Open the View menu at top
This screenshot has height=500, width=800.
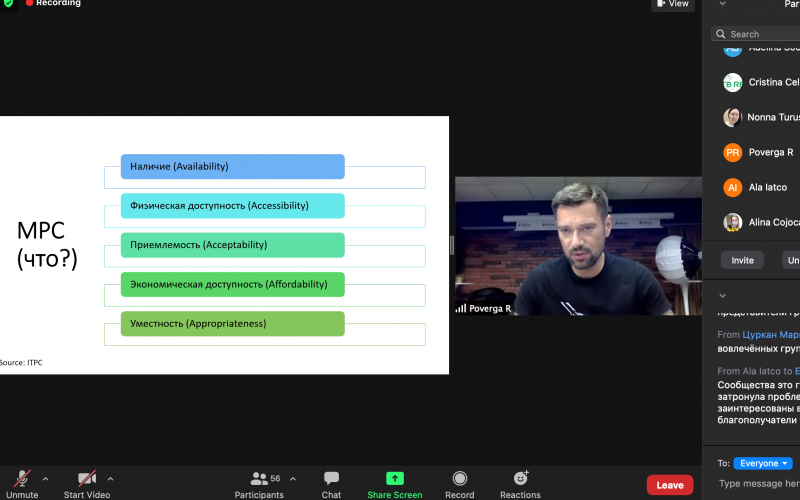tap(673, 4)
